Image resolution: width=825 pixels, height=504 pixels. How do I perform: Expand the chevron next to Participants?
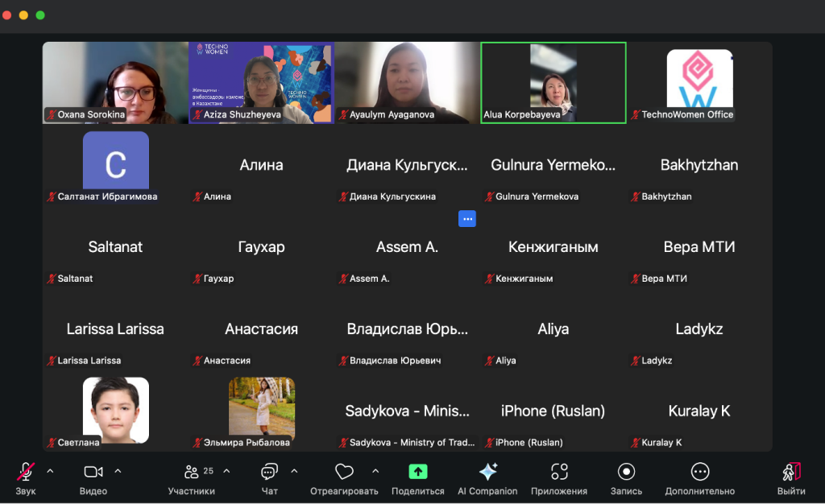click(x=226, y=471)
